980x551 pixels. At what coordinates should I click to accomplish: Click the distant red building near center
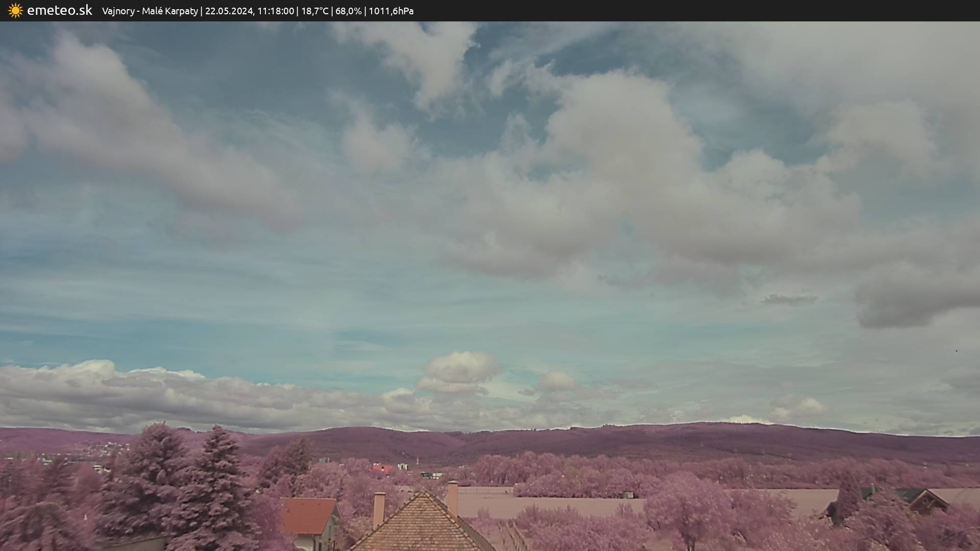pyautogui.click(x=382, y=468)
